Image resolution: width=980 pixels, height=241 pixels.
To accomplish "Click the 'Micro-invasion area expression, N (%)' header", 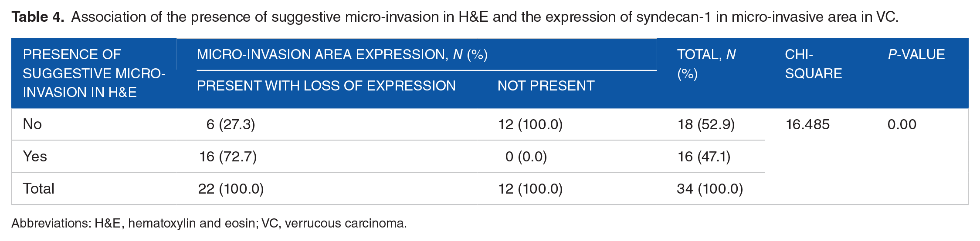I will 342,54.
